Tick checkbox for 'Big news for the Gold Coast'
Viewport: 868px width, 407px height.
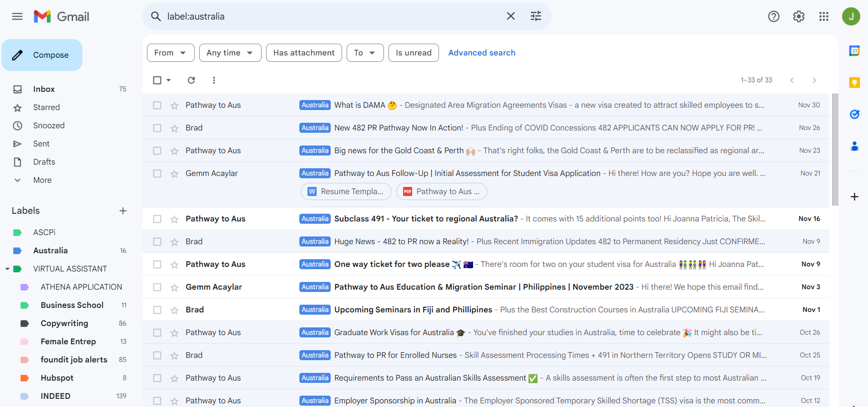click(x=157, y=151)
